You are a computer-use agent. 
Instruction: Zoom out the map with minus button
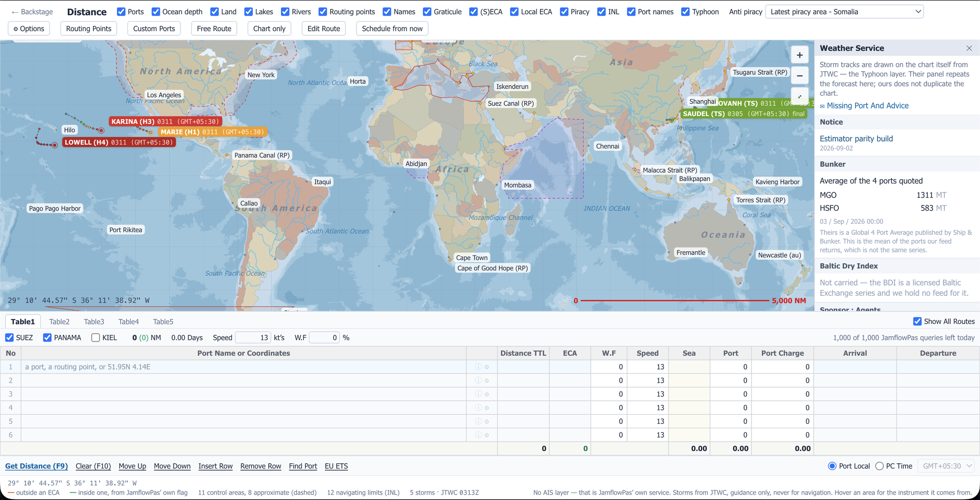point(799,76)
